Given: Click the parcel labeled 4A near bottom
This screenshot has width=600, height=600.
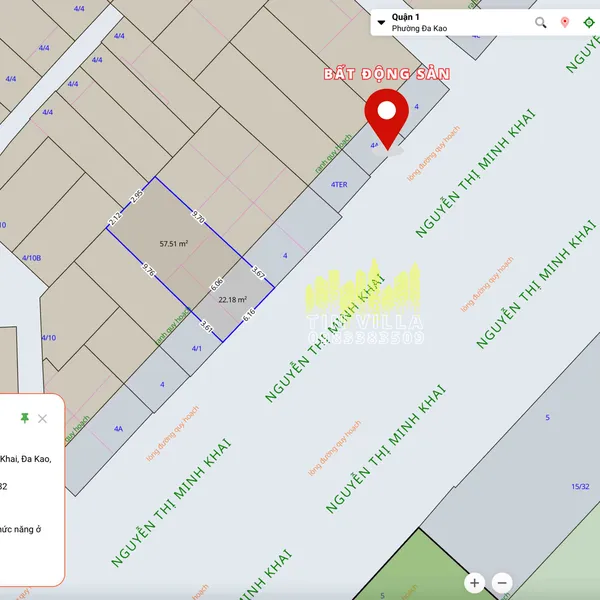Looking at the screenshot, I should pyautogui.click(x=118, y=429).
